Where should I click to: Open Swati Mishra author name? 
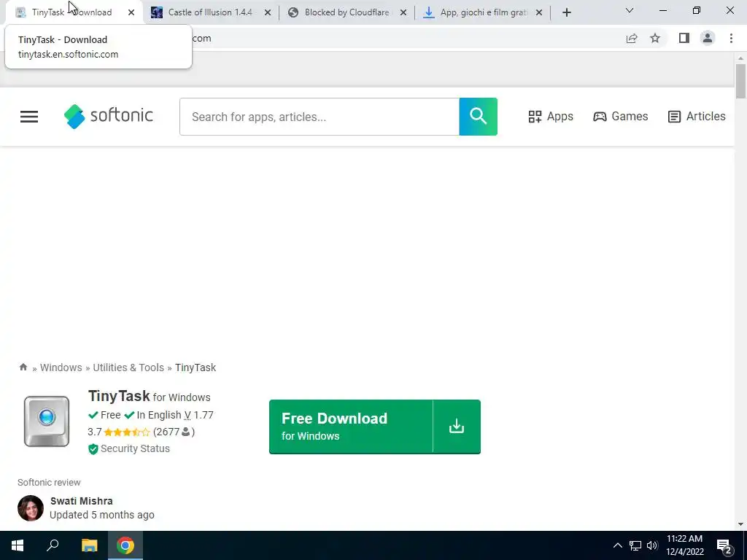[x=82, y=501]
